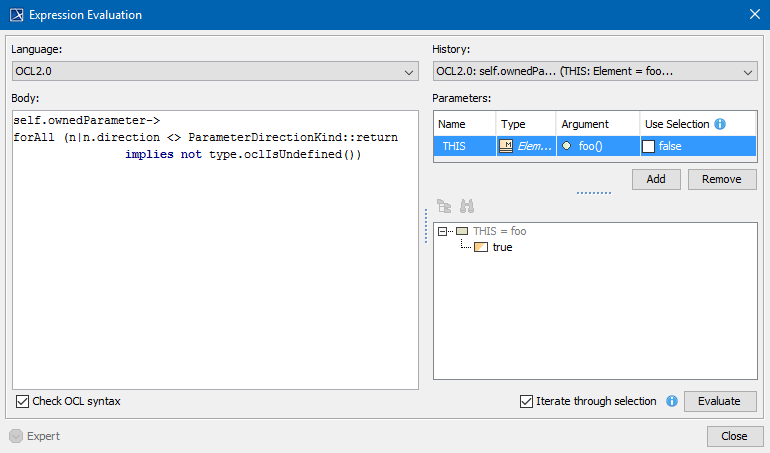Image resolution: width=770 pixels, height=453 pixels.
Task: Click the Use Selection column header text
Action: pos(677,124)
